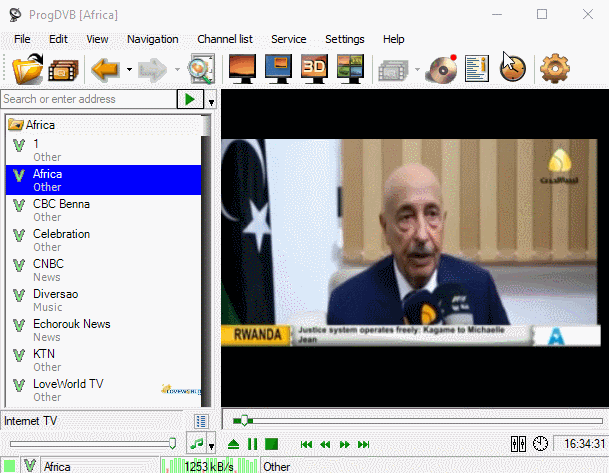Open the program guide info icon

click(x=477, y=69)
